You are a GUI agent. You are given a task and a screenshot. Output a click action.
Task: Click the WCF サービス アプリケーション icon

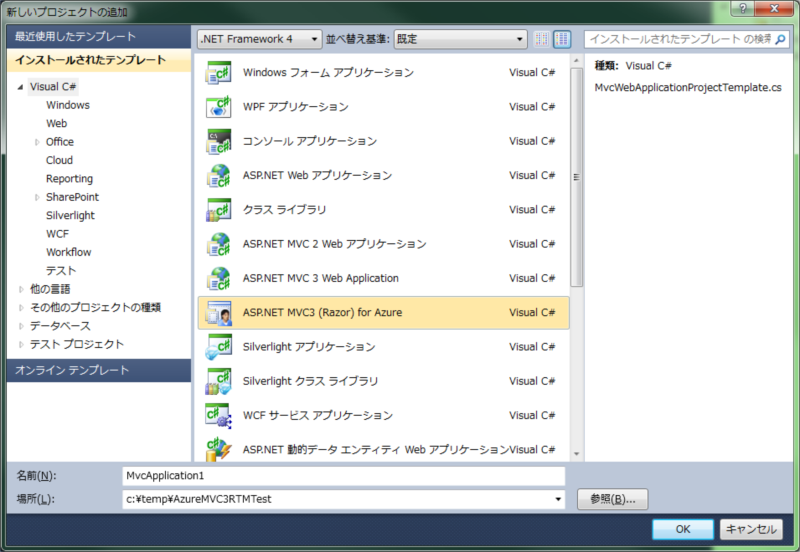[x=218, y=415]
